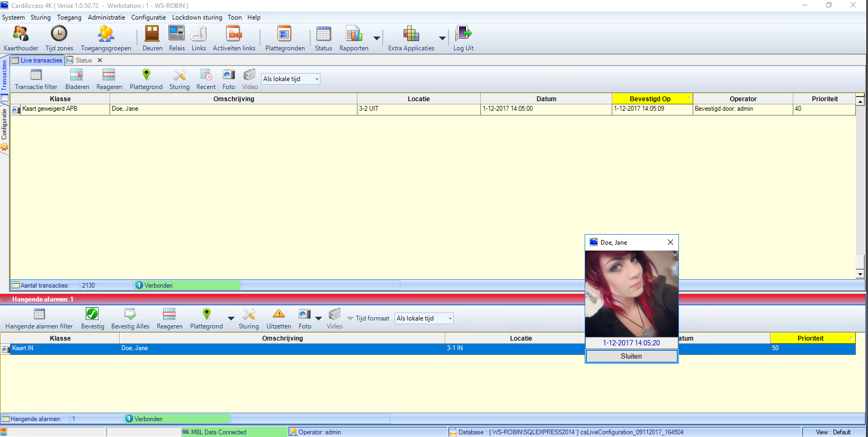Open Hangende alarmen filter icon
Image resolution: width=868 pixels, height=437 pixels.
[39, 314]
